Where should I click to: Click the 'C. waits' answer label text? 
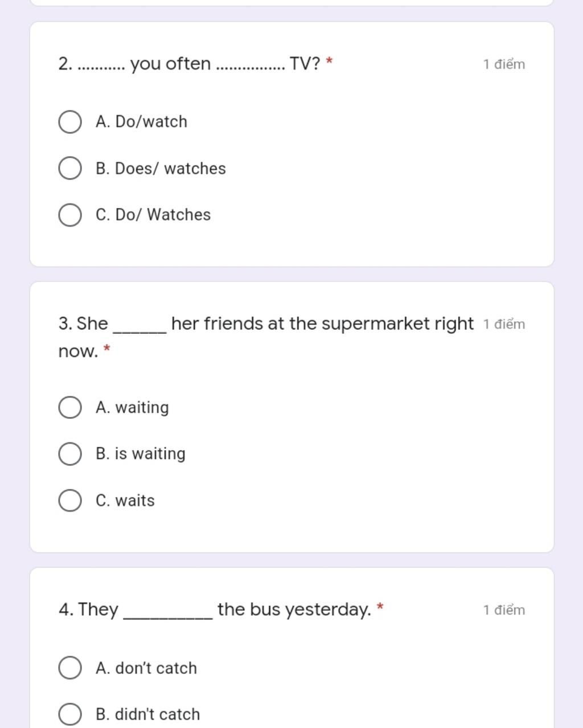point(125,500)
